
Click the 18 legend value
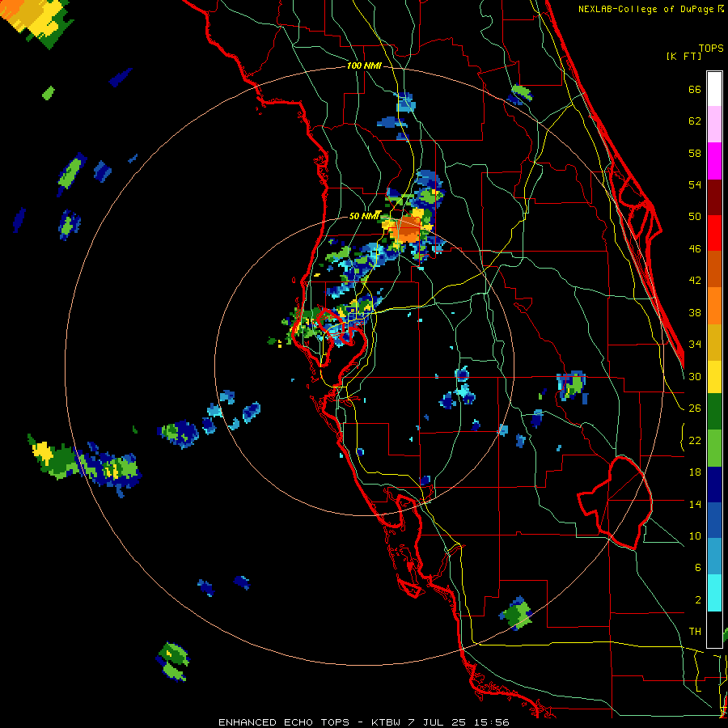pyautogui.click(x=695, y=472)
